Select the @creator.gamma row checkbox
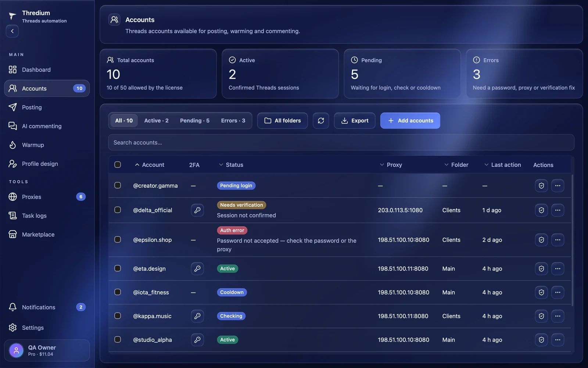 118,185
